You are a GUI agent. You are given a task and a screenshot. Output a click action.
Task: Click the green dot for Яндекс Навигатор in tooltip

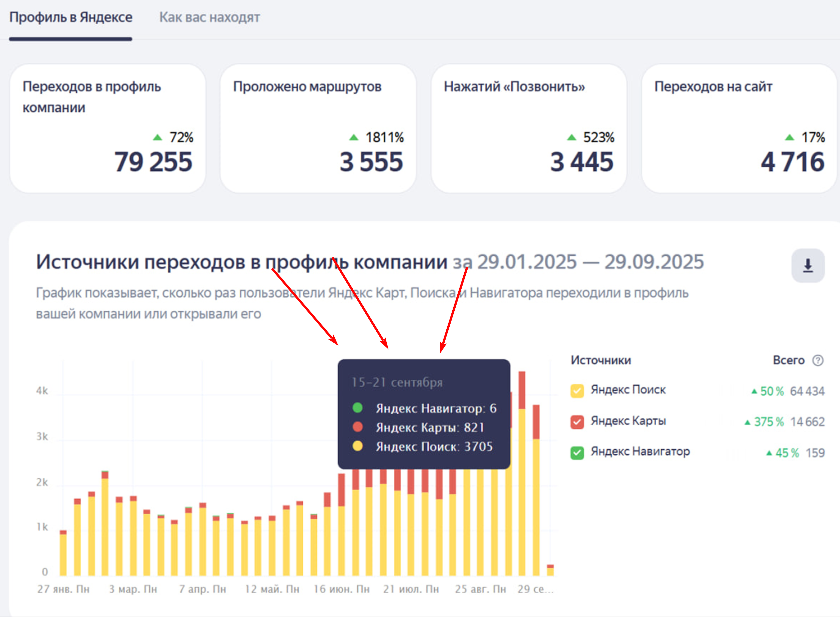tap(357, 408)
